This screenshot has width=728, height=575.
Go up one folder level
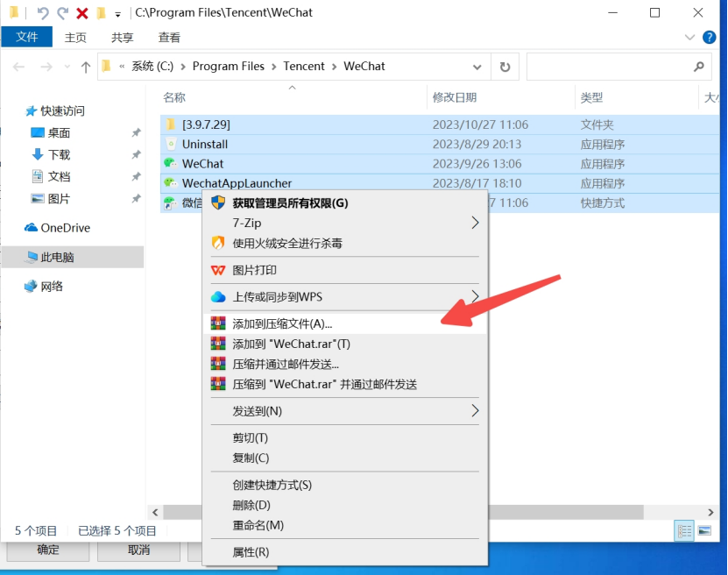(x=86, y=67)
